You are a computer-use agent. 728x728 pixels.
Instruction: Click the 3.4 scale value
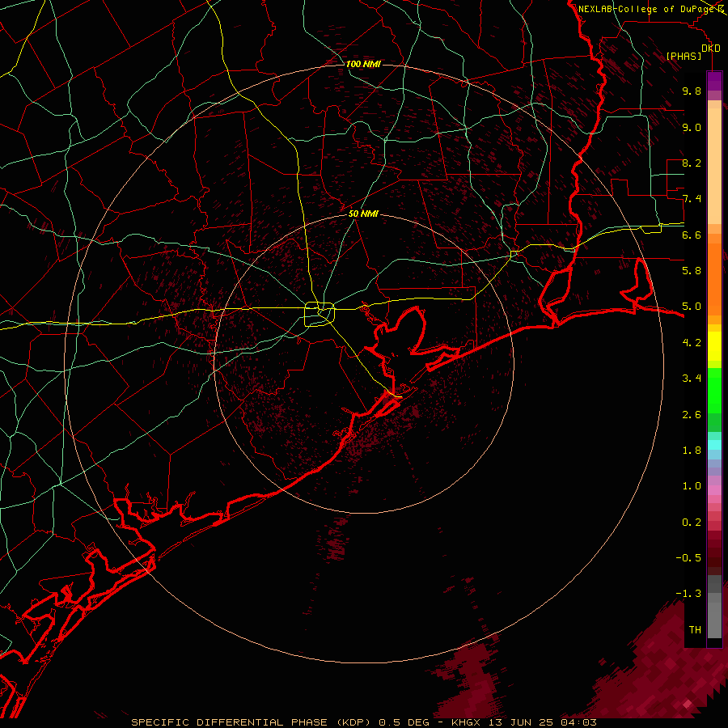pos(692,379)
